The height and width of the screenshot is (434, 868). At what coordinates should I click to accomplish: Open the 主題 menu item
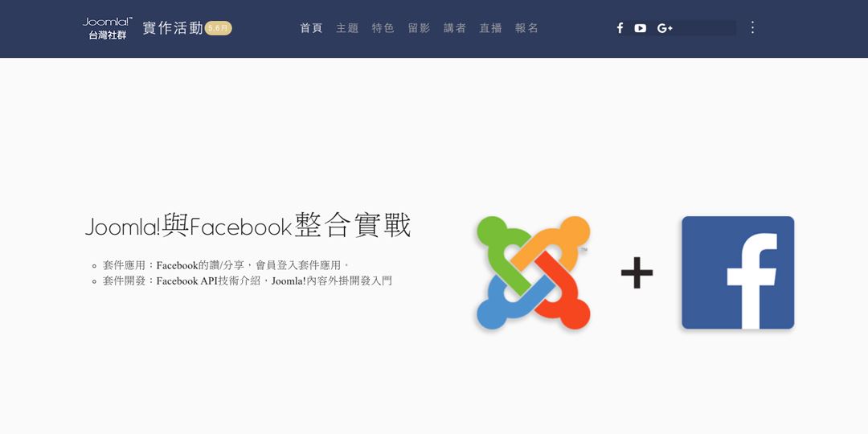tap(347, 28)
